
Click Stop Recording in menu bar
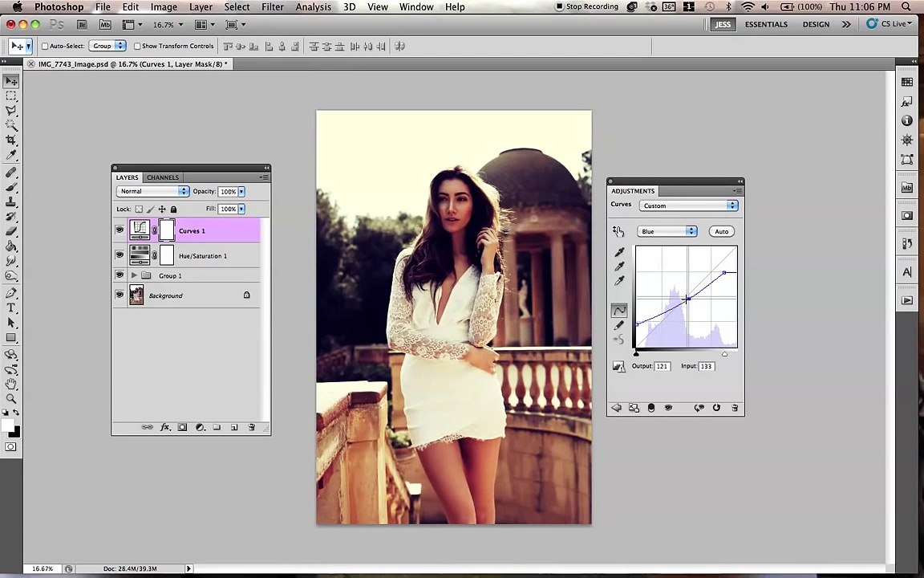click(x=586, y=6)
